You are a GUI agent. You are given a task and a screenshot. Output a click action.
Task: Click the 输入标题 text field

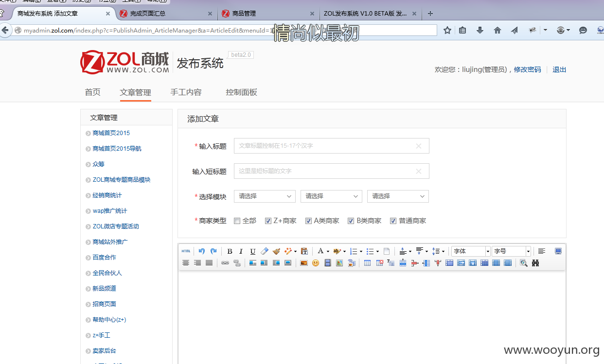click(x=331, y=146)
